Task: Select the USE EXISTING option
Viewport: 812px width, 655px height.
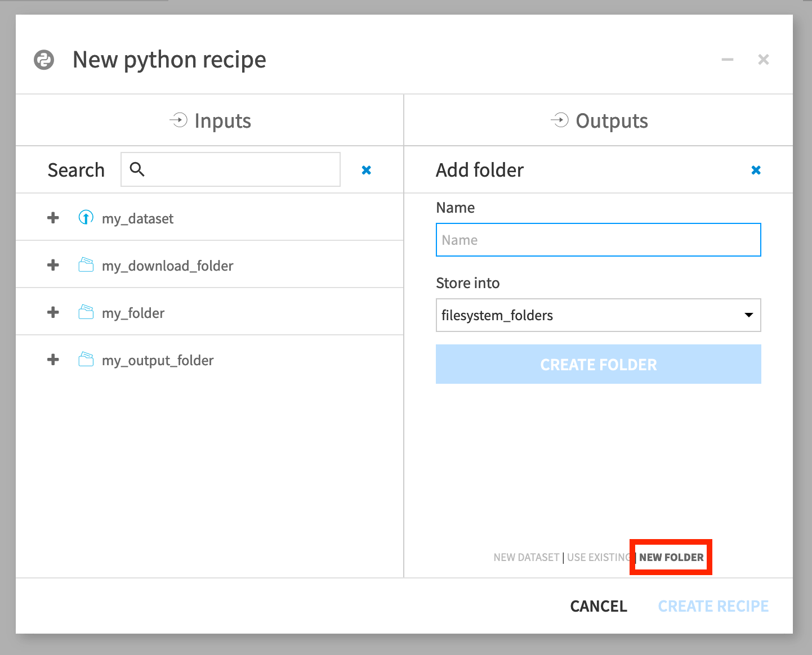Action: point(599,557)
